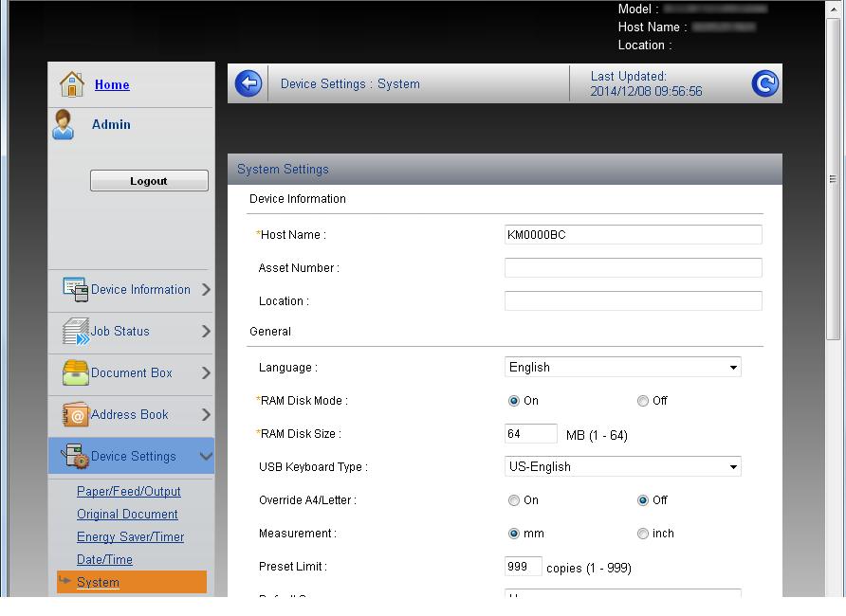Click the Admin user avatar icon
Image resolution: width=846 pixels, height=616 pixels.
(x=64, y=124)
